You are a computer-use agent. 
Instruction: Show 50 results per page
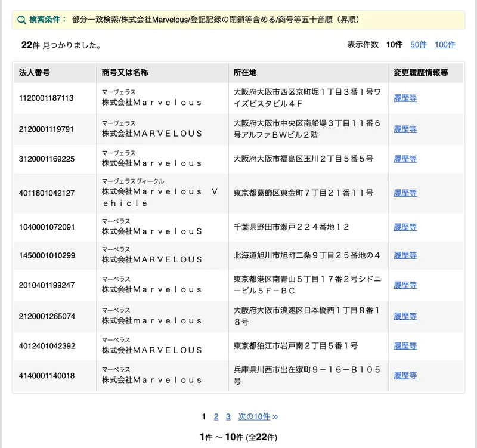[x=419, y=45]
